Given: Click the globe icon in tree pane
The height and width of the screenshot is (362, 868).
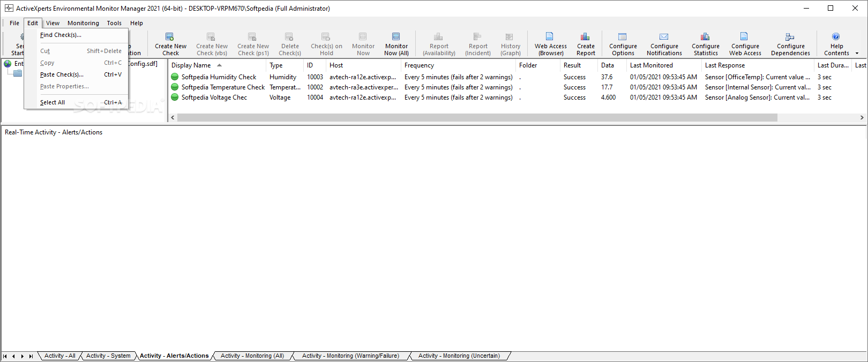Looking at the screenshot, I should click(8, 64).
